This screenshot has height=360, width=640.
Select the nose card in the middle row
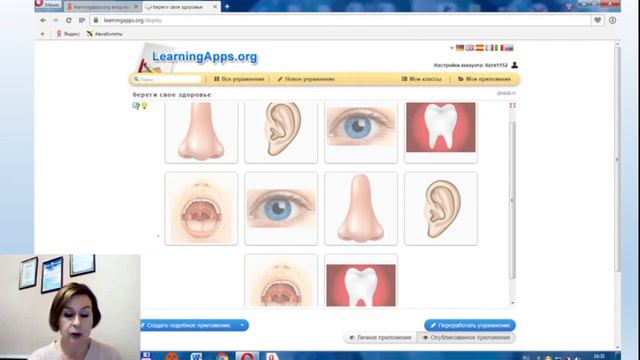[x=361, y=209]
